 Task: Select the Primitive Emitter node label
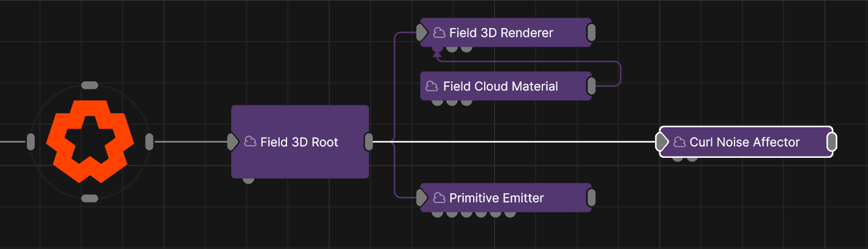[x=496, y=198]
